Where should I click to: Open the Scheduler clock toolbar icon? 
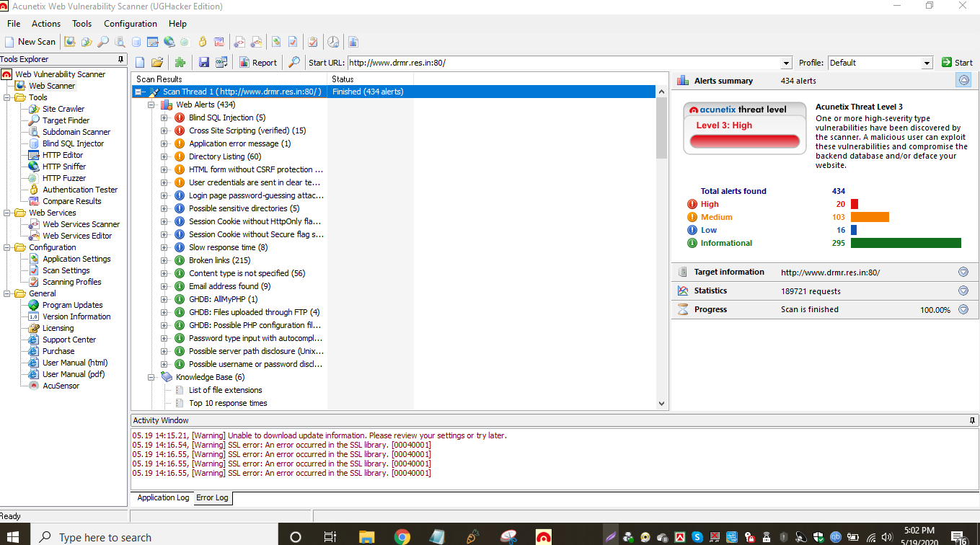[332, 42]
